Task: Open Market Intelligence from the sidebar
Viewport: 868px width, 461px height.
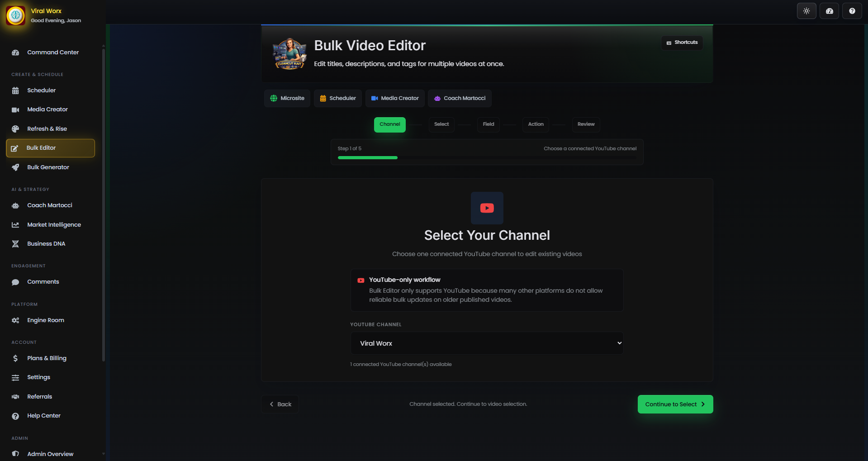Action: (51, 225)
